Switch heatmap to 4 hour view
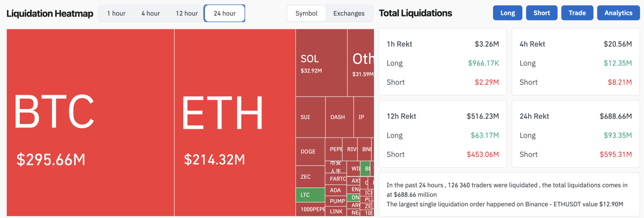The height and width of the screenshot is (218, 644). tap(151, 13)
